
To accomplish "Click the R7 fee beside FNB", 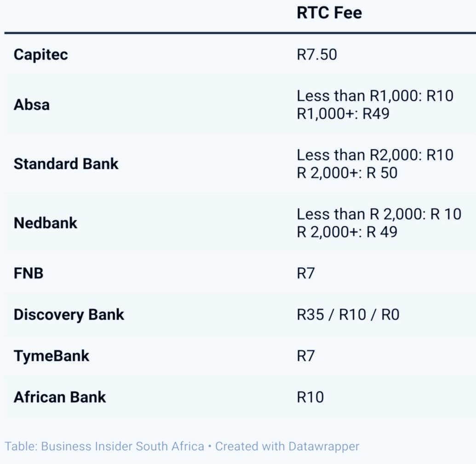I will click(306, 273).
